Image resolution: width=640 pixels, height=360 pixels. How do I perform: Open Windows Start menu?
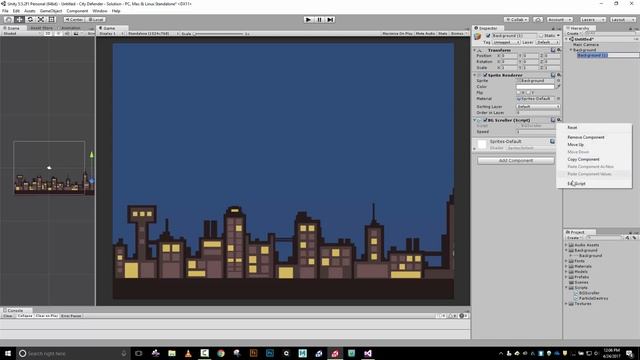coord(8,353)
